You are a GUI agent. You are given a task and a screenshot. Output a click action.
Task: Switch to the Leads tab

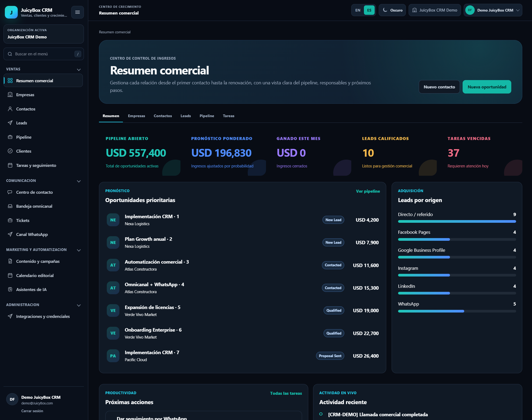tap(186, 116)
